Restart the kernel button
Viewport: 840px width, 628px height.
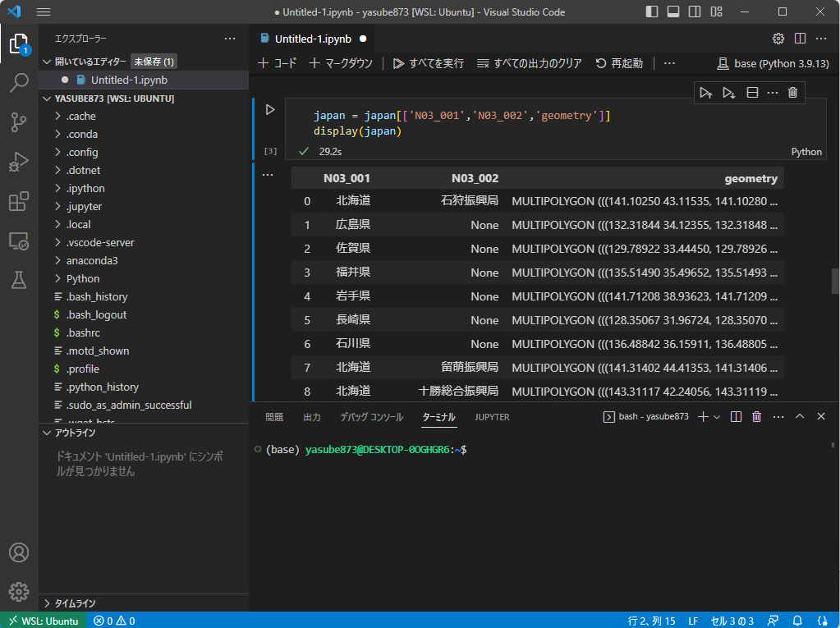pos(619,63)
